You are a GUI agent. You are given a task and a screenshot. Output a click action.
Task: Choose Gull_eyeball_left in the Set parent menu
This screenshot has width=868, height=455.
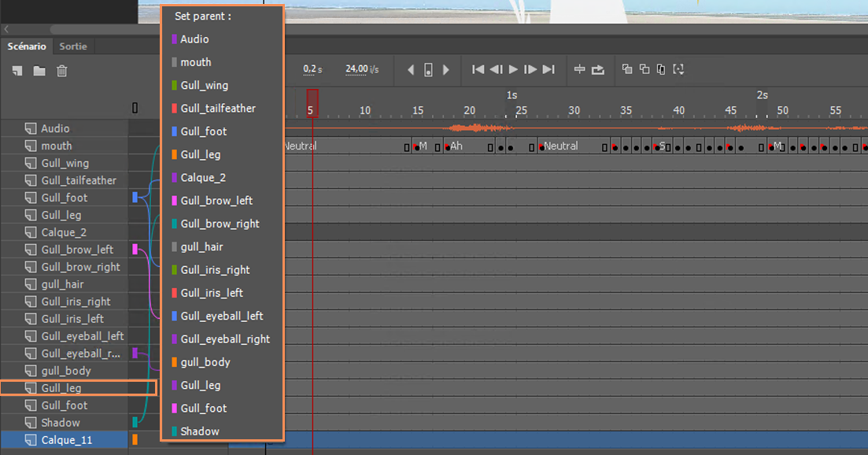tap(223, 316)
